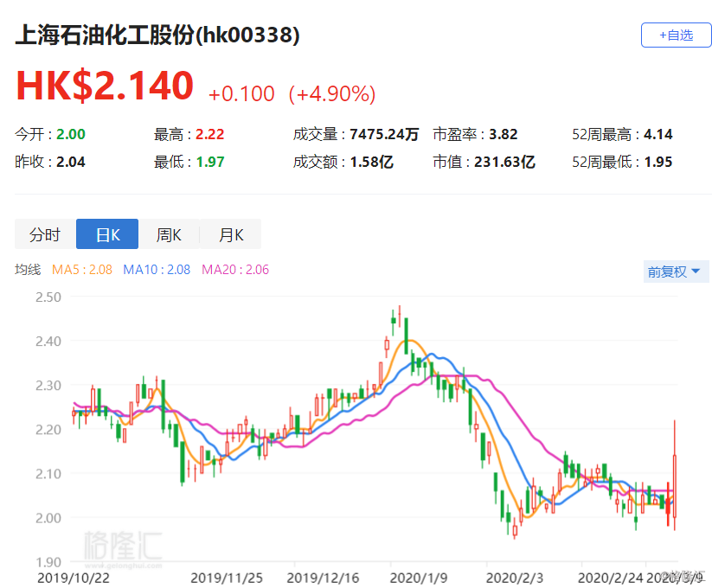Expand the 前复权 adjustment dropdown
The image size is (712, 588).
click(676, 272)
